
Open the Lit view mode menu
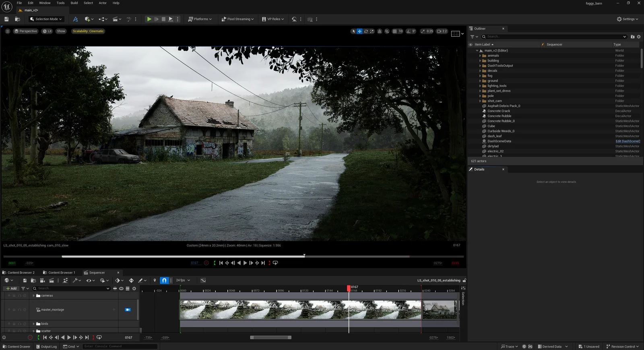(x=47, y=31)
